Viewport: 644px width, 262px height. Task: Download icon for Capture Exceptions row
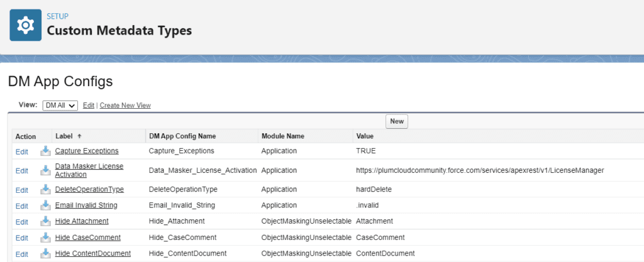45,151
